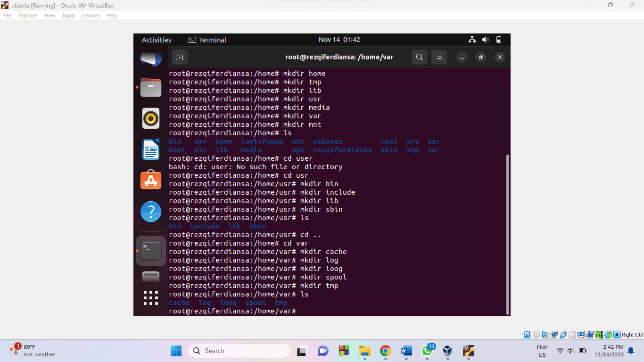
Task: Click 'bash: cd: user: No such file' error line
Action: click(256, 167)
